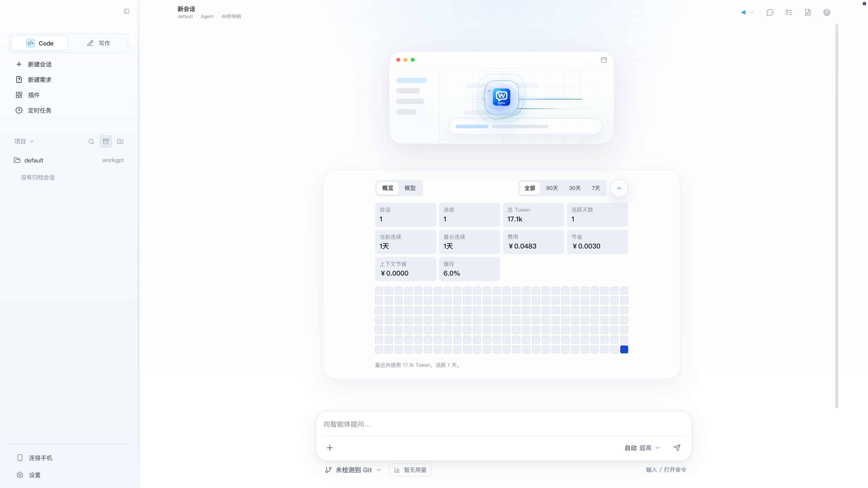Add a new project folder
Viewport: 868px width, 488px height.
[x=120, y=141]
